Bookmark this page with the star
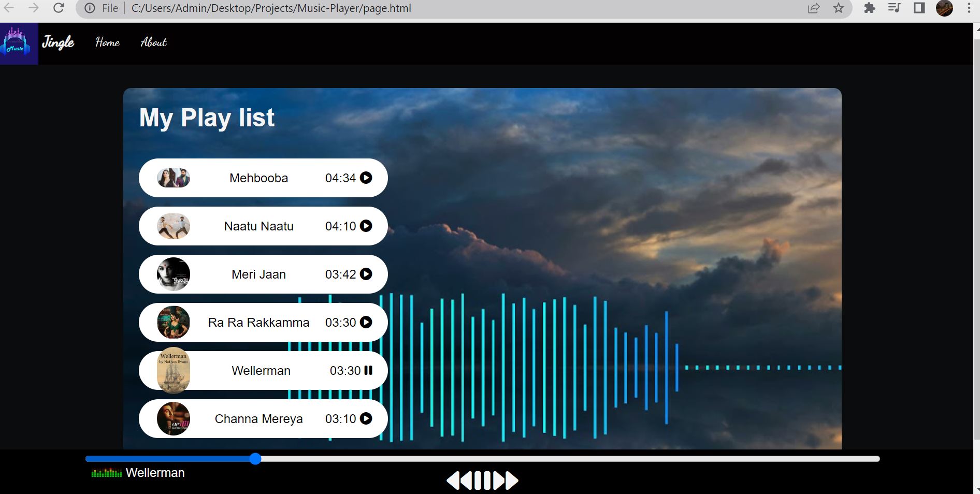The height and width of the screenshot is (494, 980). 839,8
